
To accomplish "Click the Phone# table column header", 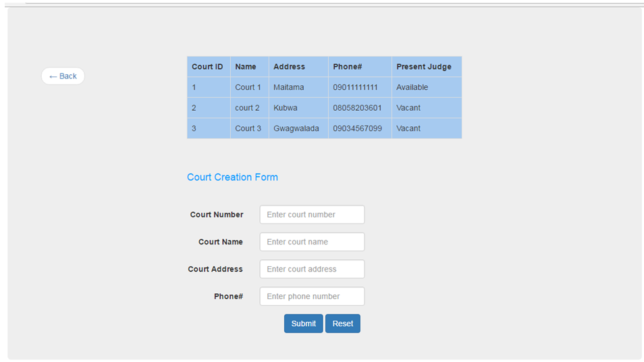I will (348, 67).
